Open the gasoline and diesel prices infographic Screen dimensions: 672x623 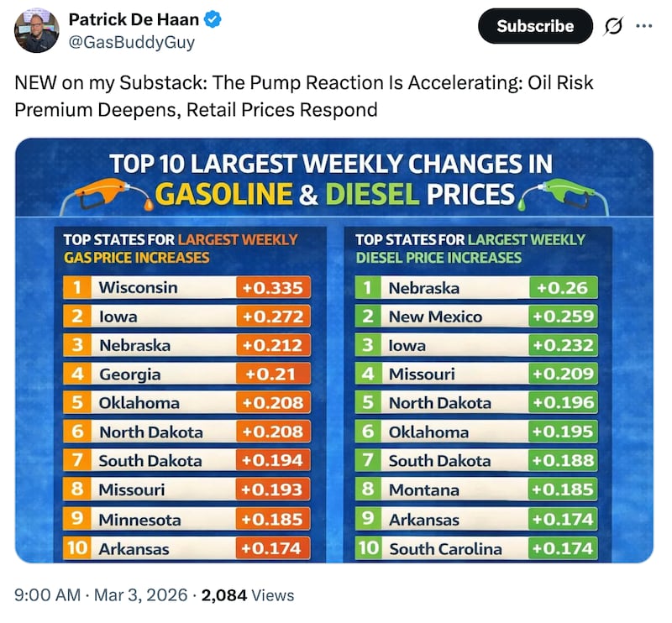(x=336, y=351)
